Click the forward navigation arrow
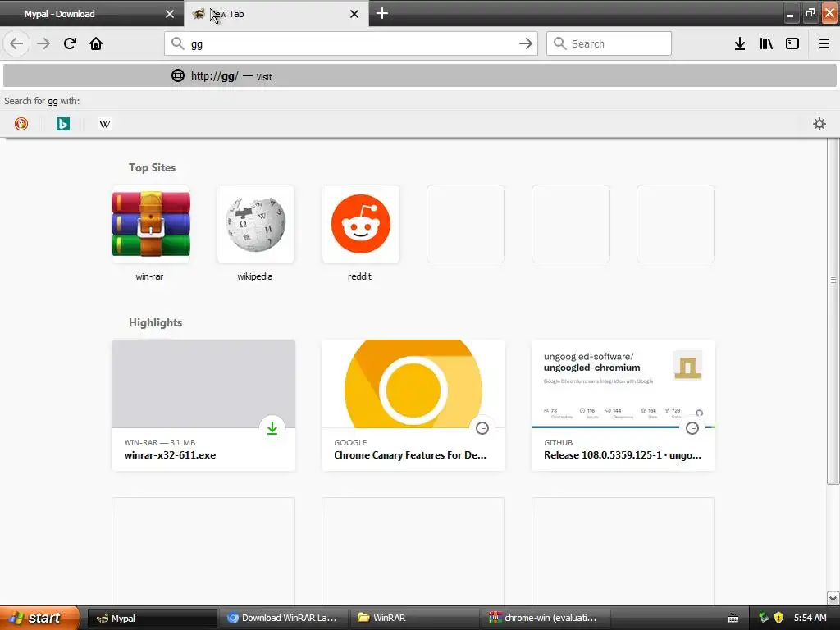The image size is (840, 630). 43,43
